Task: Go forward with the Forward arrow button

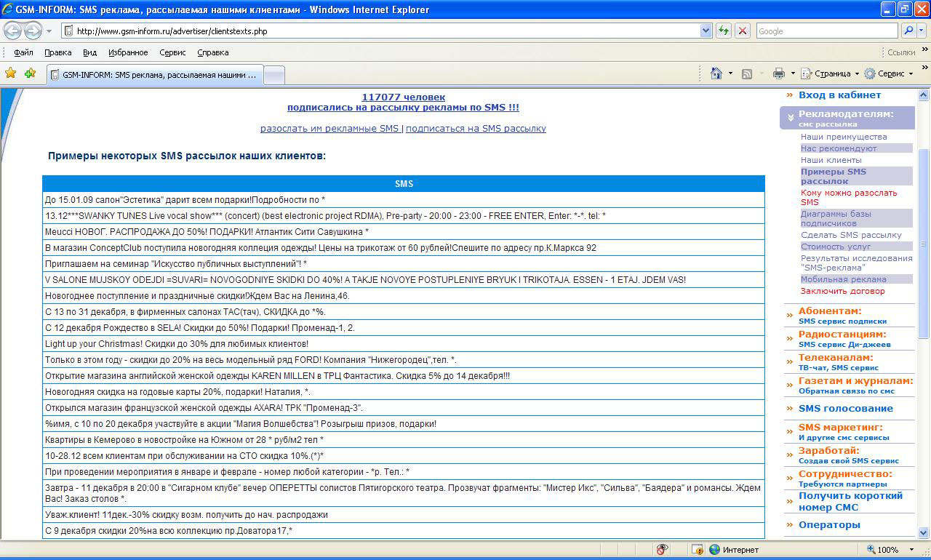Action: (x=33, y=31)
